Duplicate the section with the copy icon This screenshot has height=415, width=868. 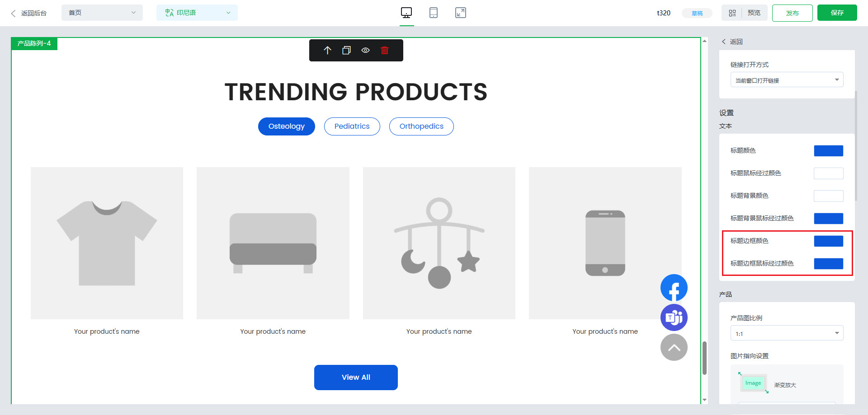click(x=346, y=51)
